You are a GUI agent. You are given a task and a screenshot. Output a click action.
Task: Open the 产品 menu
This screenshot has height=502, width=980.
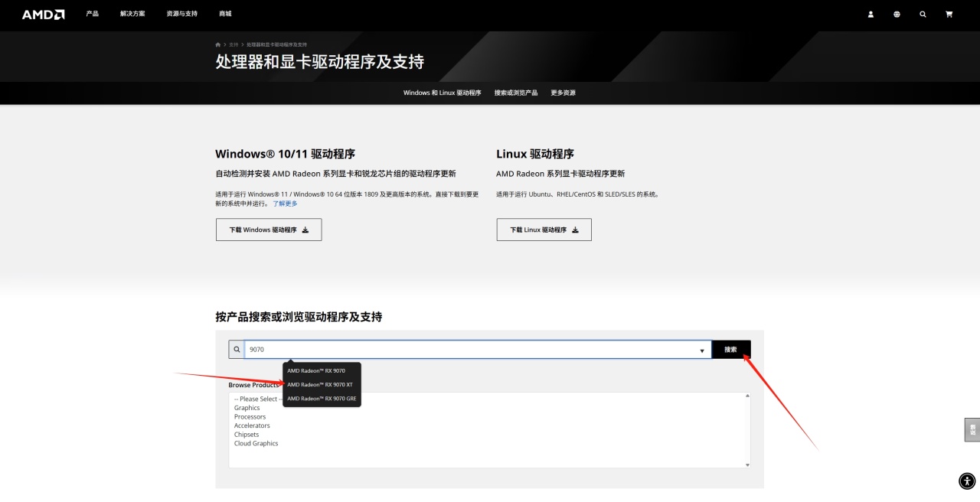[93, 14]
